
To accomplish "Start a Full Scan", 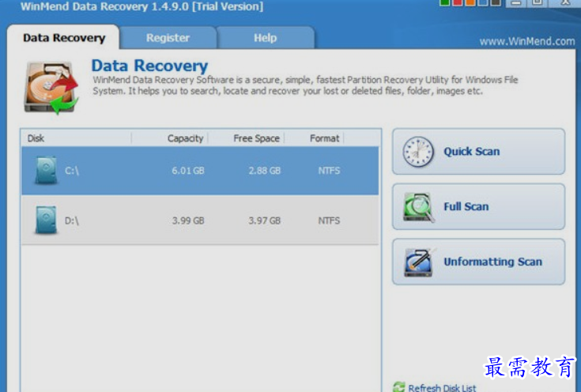I will tap(478, 207).
